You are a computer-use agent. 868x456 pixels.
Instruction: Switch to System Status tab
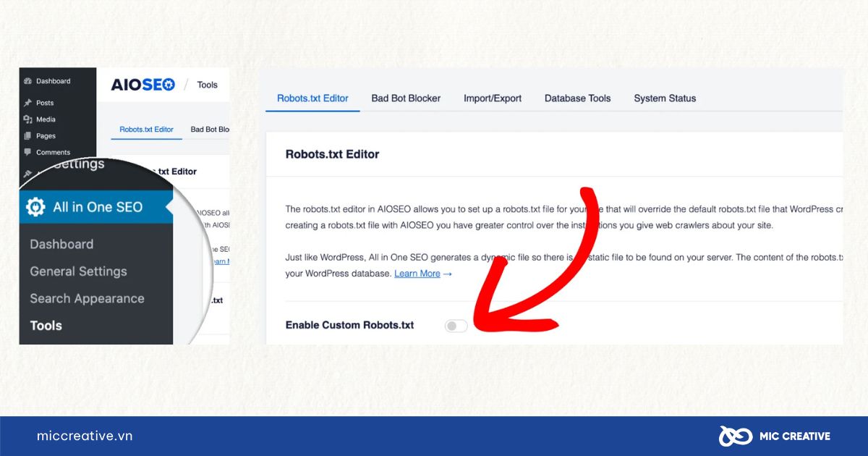point(665,98)
